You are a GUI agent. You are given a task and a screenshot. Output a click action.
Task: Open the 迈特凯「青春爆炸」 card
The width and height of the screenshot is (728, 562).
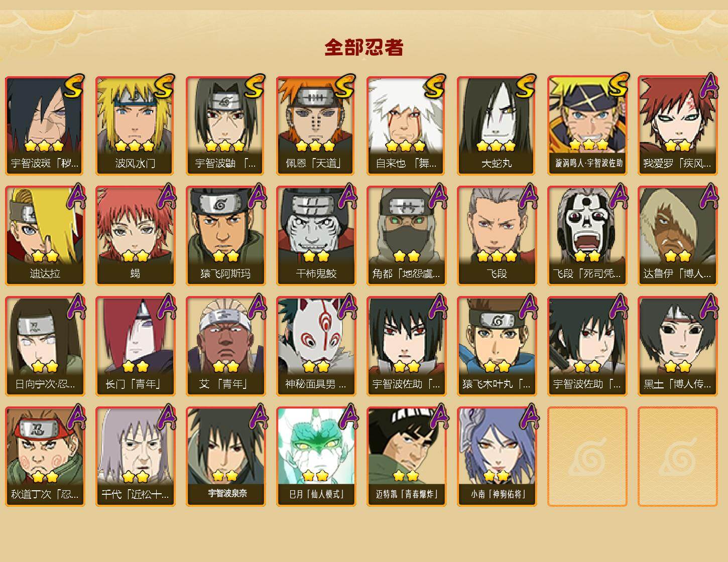(406, 457)
